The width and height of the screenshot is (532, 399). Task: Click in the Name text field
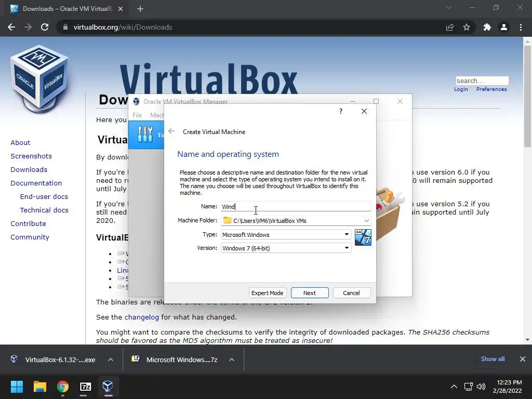click(296, 206)
